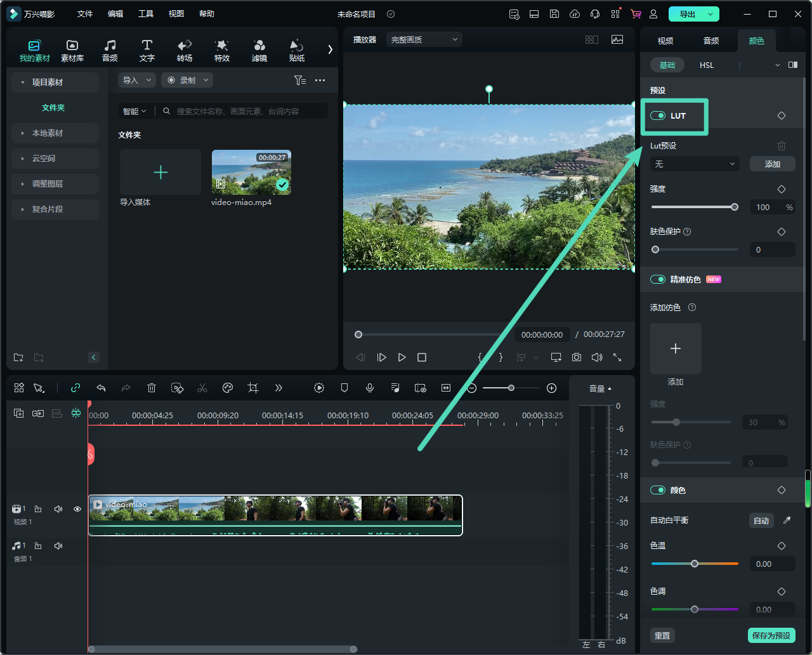Click the 色温 color temperature slider handle

point(695,564)
